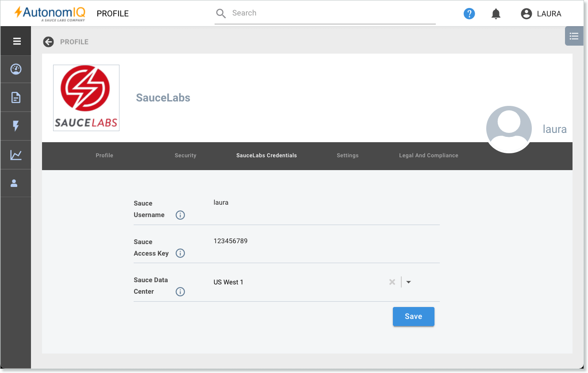
Task: Click the back arrow next to PROFILE
Action: (x=48, y=42)
